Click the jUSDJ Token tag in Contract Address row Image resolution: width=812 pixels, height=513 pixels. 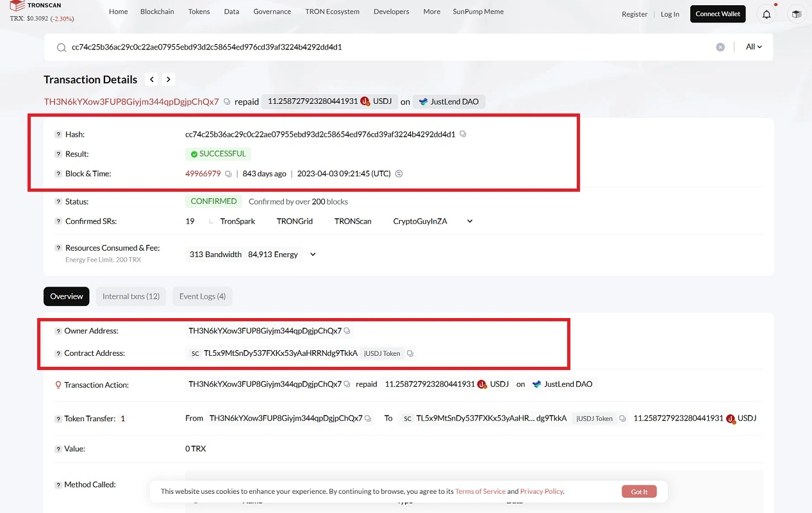pos(382,353)
